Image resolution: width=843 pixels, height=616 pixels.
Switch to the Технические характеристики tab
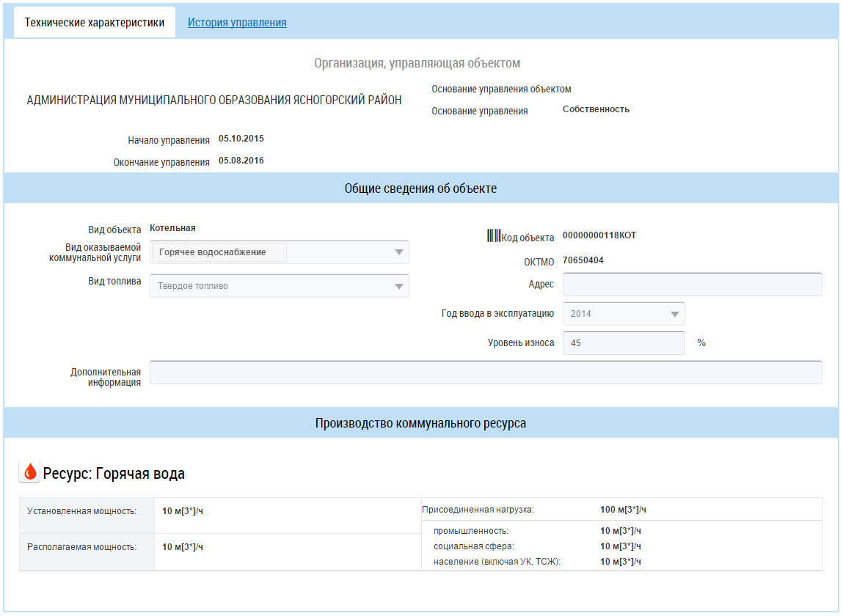[x=95, y=23]
